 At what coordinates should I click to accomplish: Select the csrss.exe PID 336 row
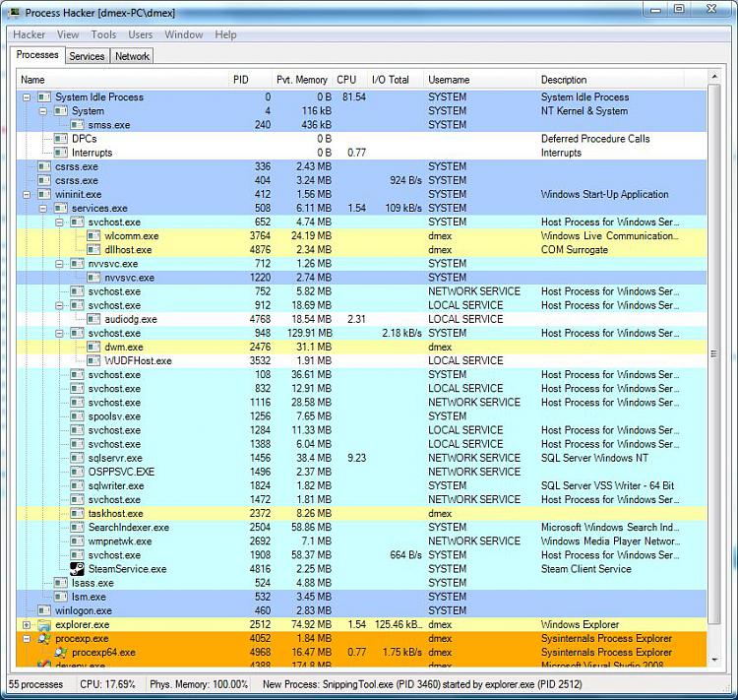coord(361,166)
